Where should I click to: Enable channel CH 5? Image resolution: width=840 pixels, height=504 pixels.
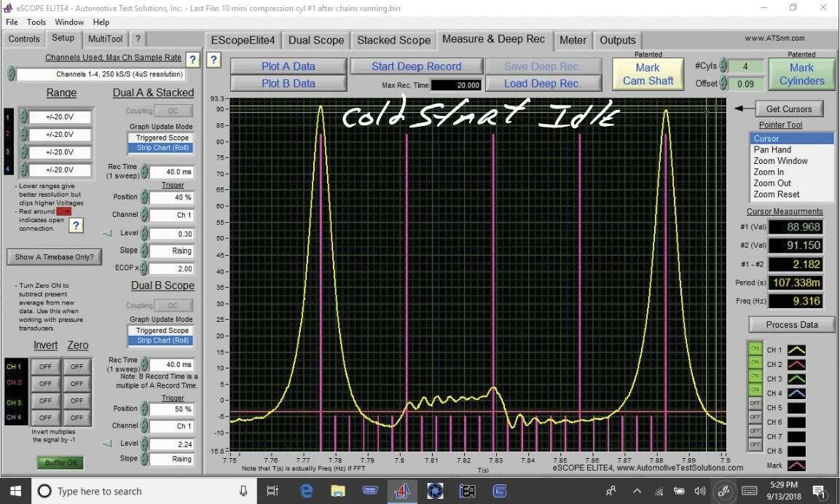(755, 403)
